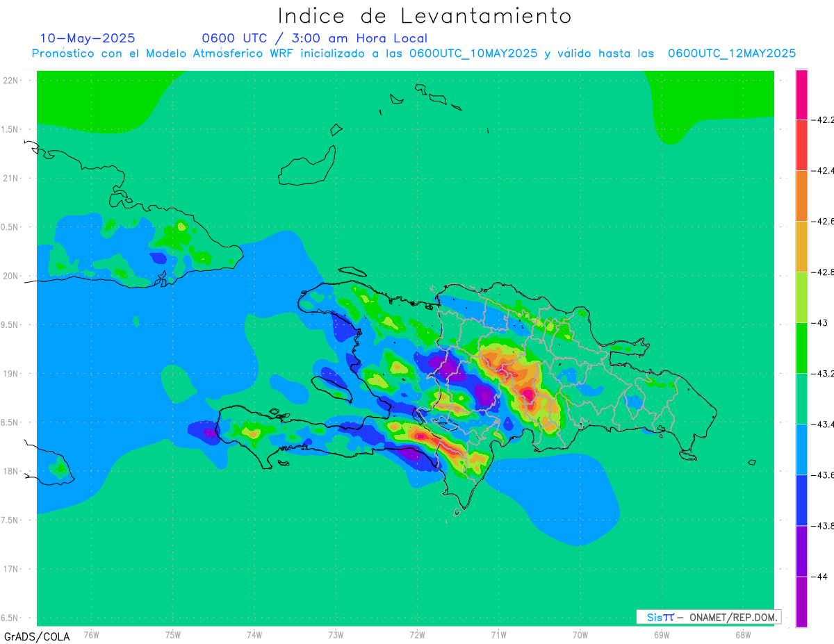Click the "-42.6" legend value
The height and width of the screenshot is (644, 834).
pyautogui.click(x=823, y=221)
